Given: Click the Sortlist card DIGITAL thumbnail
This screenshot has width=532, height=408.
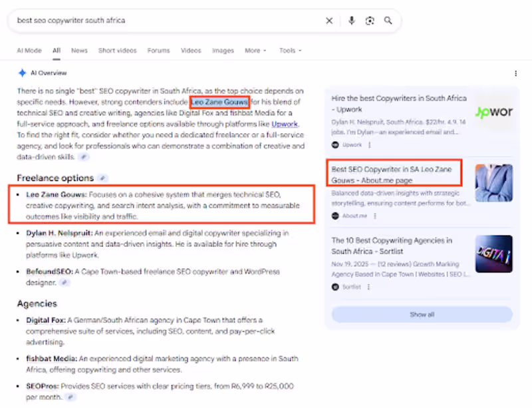Looking at the screenshot, I should (493, 254).
